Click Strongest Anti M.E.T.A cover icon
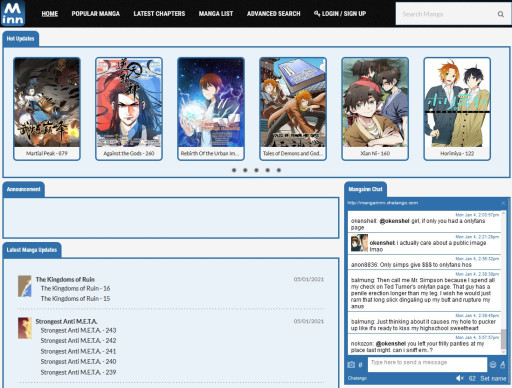Screen dimensions: 512x388 click(x=25, y=328)
